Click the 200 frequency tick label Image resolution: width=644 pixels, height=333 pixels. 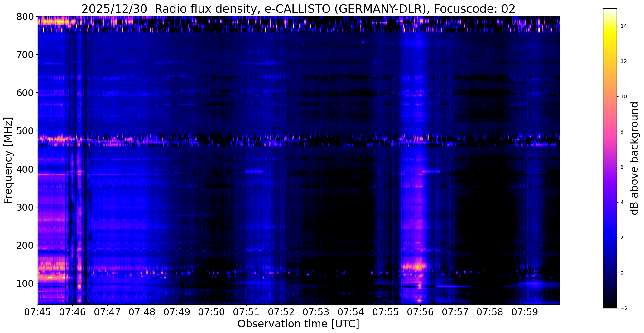pyautogui.click(x=24, y=245)
